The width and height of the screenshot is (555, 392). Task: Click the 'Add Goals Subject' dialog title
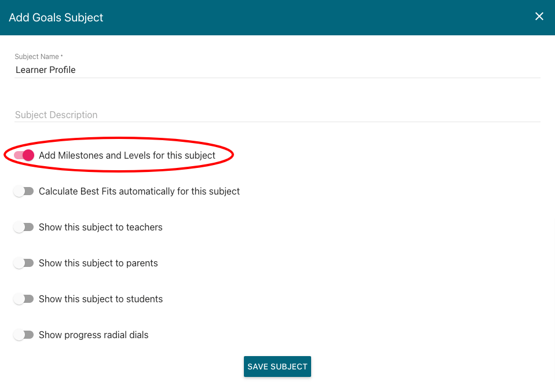[x=56, y=17]
